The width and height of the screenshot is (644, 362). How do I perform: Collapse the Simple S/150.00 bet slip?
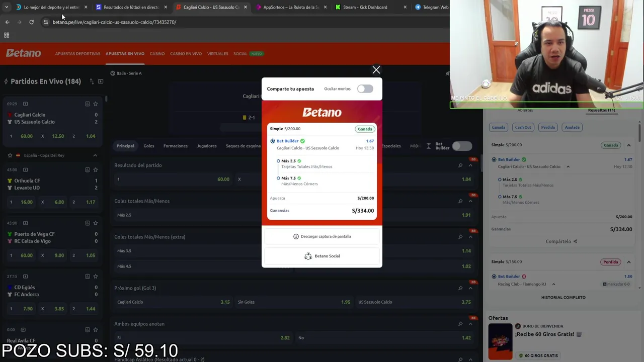628,262
